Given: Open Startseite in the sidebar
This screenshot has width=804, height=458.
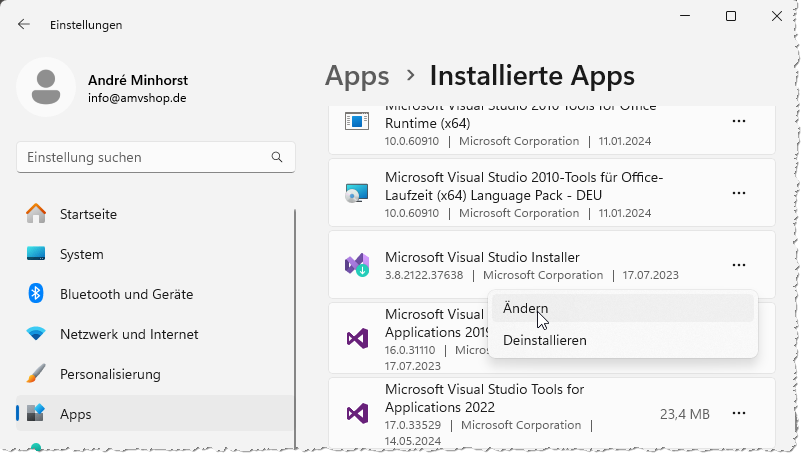Looking at the screenshot, I should pos(156,214).
